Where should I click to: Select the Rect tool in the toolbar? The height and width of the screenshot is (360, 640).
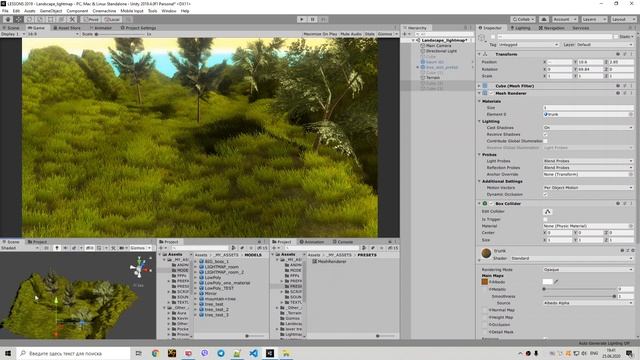click(x=51, y=19)
